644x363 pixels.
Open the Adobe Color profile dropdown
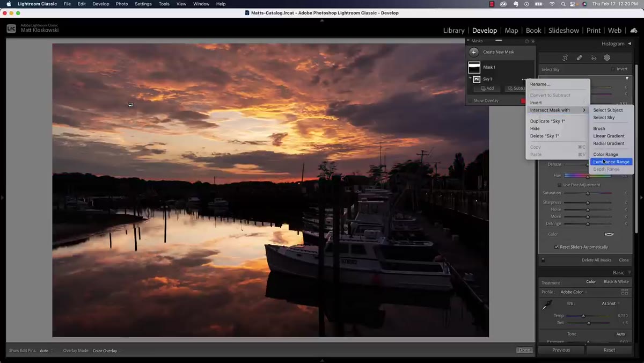click(574, 292)
